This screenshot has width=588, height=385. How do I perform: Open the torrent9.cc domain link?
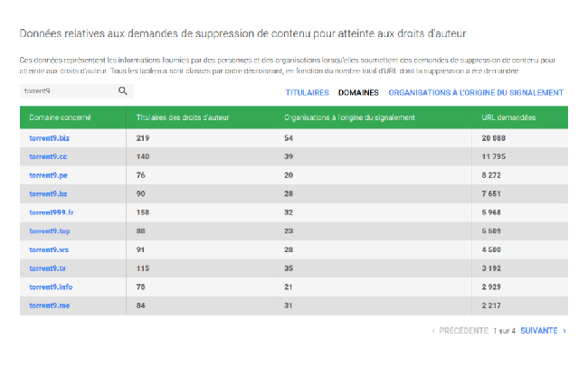tap(48, 156)
